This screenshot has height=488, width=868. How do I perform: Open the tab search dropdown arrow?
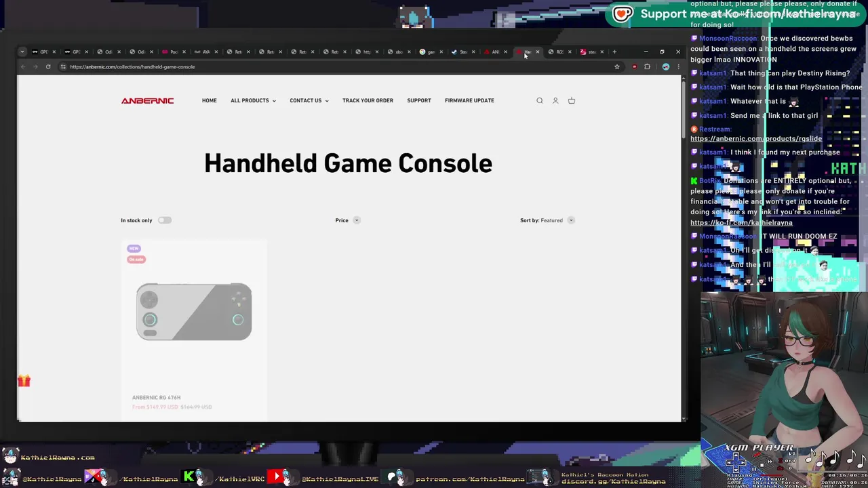click(x=22, y=52)
